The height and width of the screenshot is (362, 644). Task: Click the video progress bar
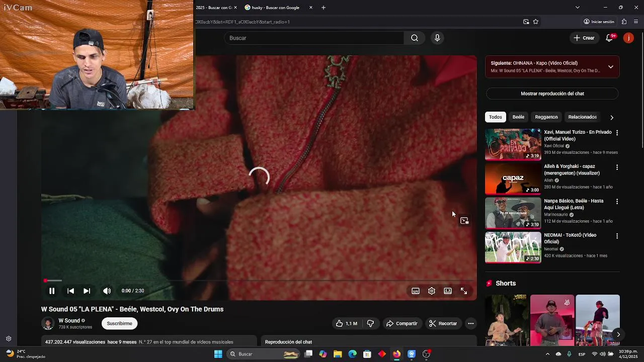pos(259,281)
